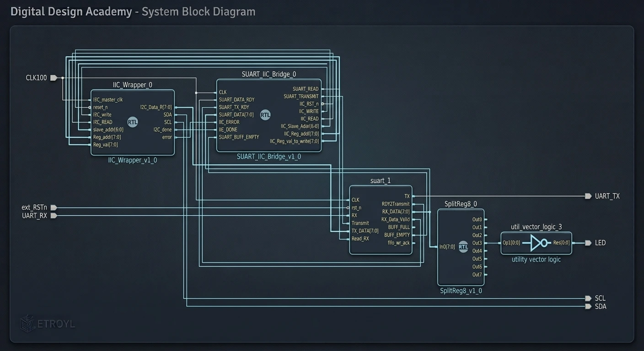
Task: Select the ext_RSTn input port symbol
Action: [54, 207]
